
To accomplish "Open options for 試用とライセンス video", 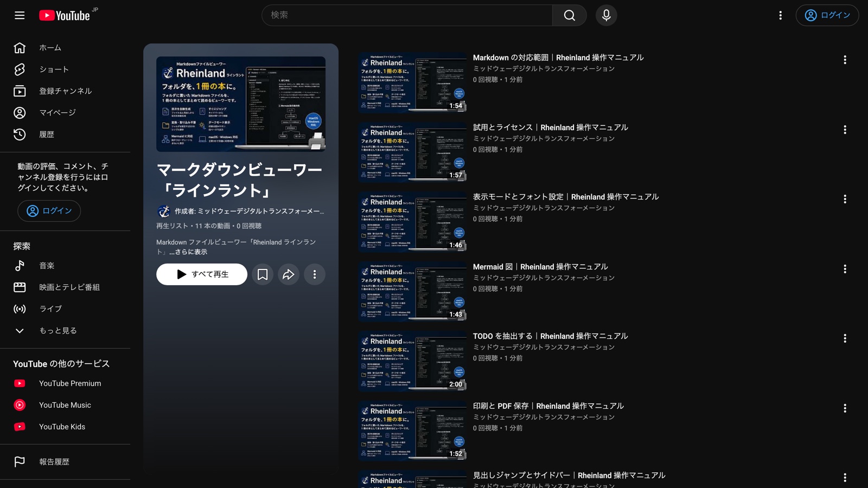I will 845,130.
